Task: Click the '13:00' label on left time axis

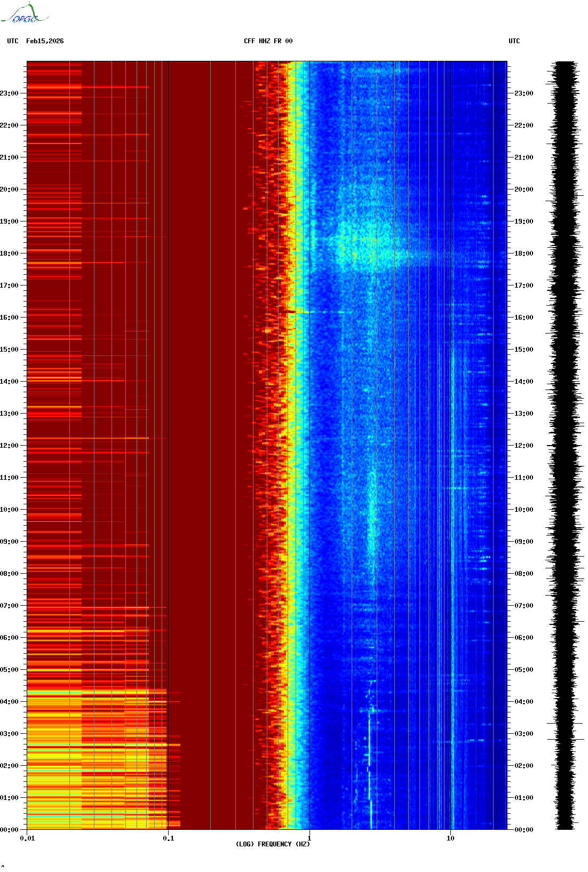Action: (9, 414)
